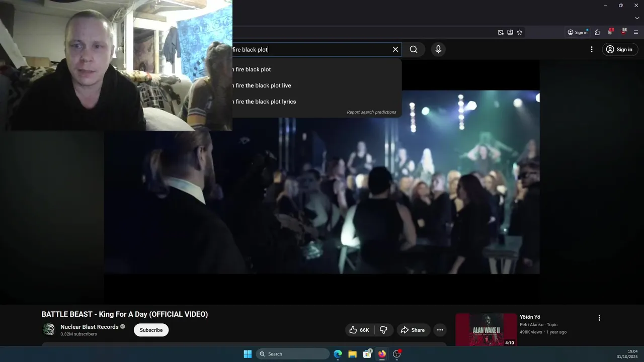Open the extension icon with 35 badge

(x=623, y=32)
